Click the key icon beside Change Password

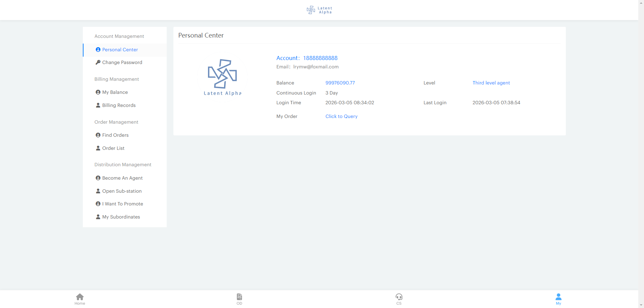click(x=98, y=62)
